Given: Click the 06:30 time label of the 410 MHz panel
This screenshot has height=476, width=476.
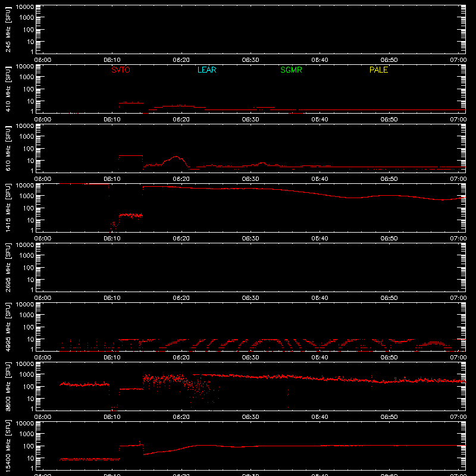Looking at the screenshot, I should (x=250, y=120).
